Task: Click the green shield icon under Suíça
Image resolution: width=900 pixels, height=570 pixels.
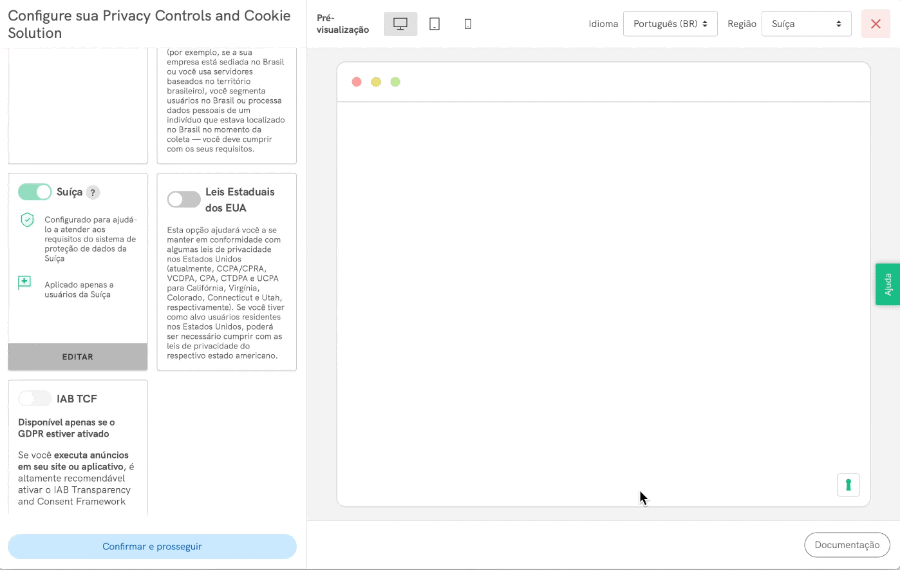Action: pyautogui.click(x=26, y=220)
